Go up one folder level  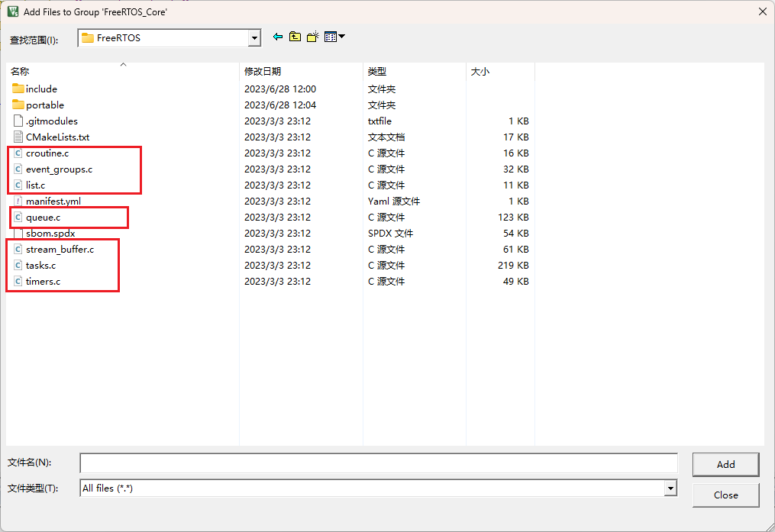click(x=295, y=37)
